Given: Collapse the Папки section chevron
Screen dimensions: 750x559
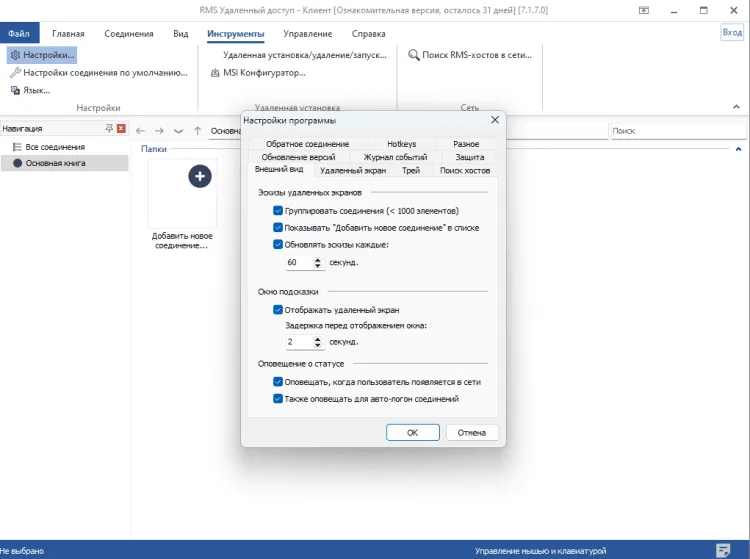Looking at the screenshot, I should click(738, 149).
